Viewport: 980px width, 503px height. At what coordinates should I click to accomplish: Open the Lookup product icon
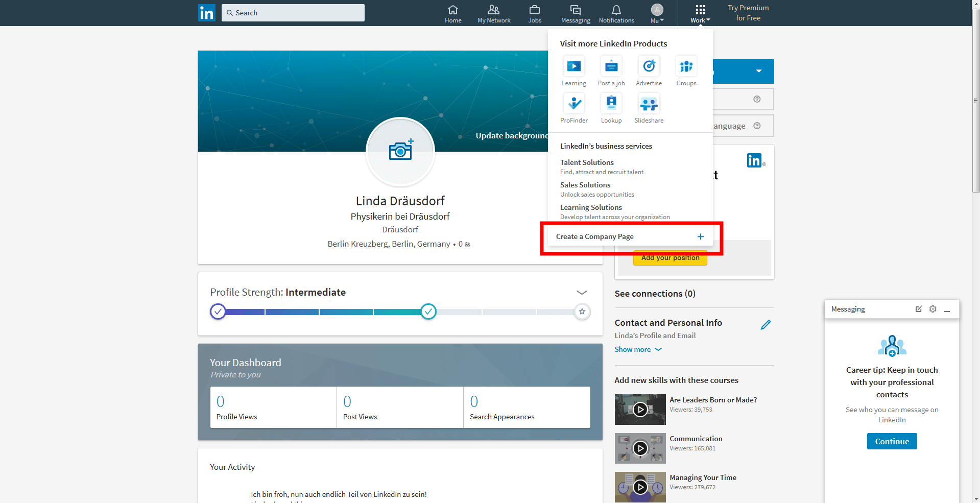[x=611, y=103]
